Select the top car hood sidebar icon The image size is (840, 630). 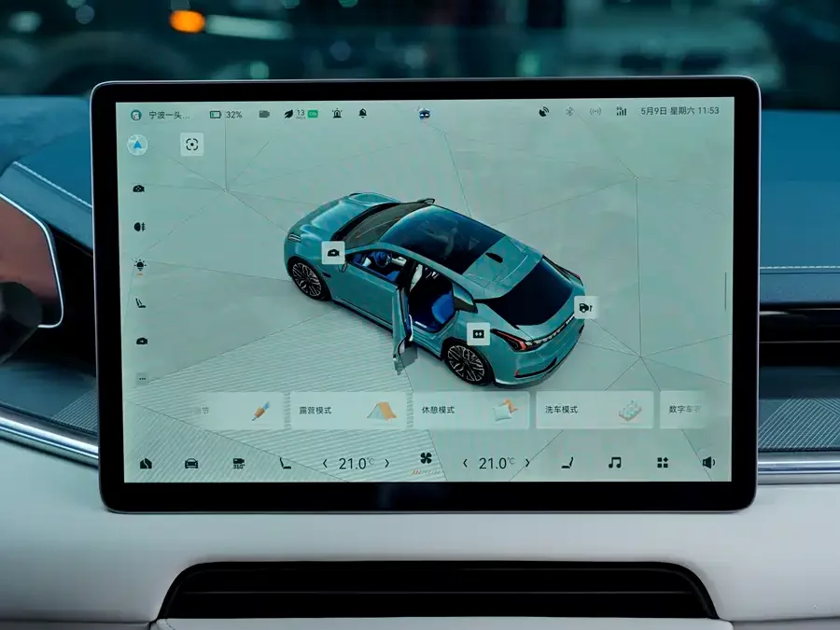[139, 189]
